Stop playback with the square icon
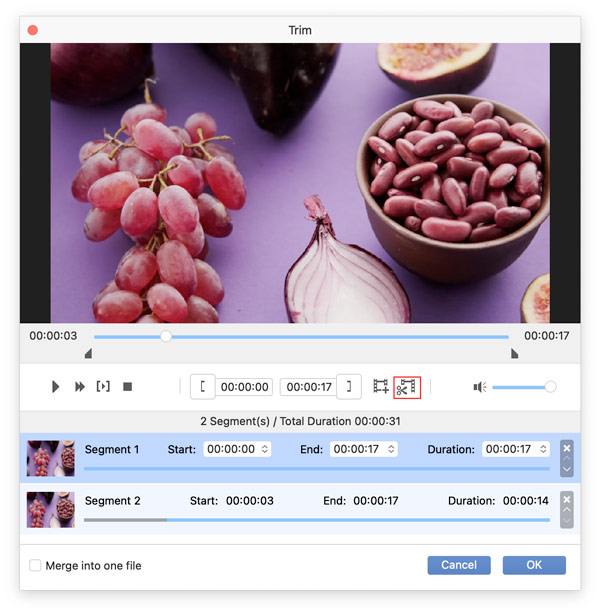Viewport: 600px width, 613px height. coord(127,387)
